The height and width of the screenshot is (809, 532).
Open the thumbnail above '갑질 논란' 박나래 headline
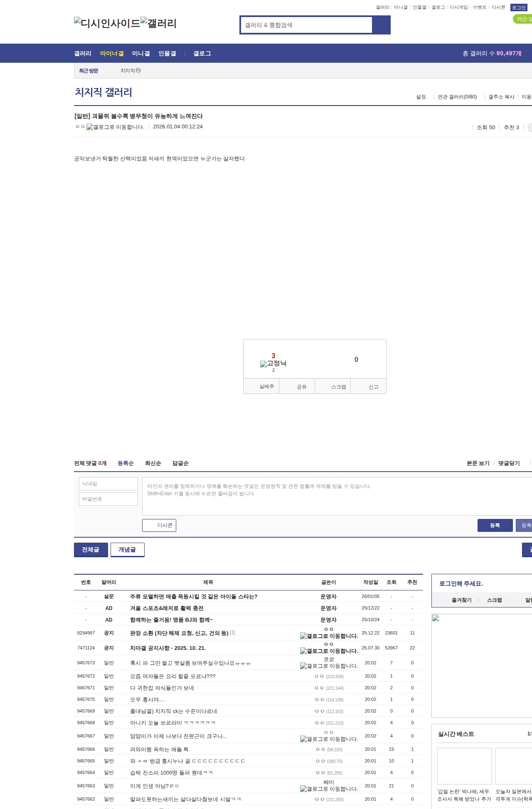[465, 766]
